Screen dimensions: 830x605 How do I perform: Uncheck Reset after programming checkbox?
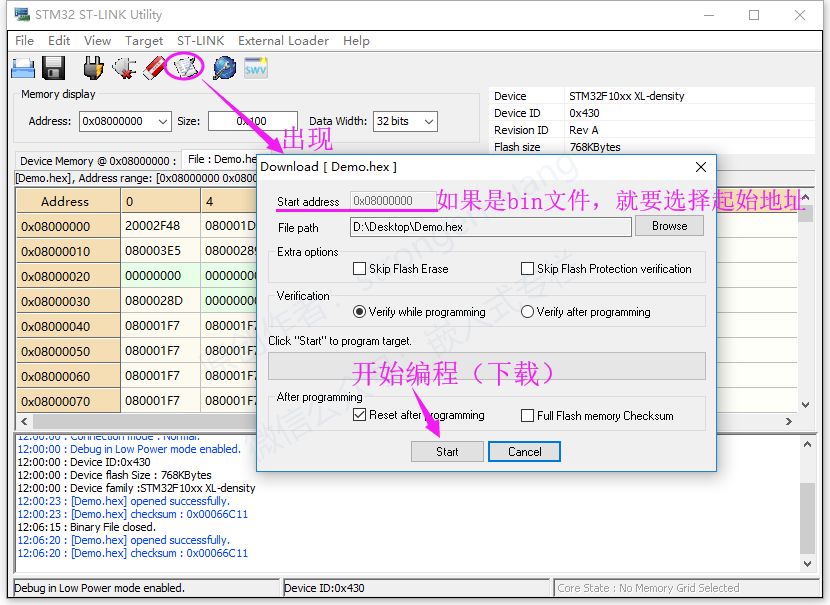coord(359,415)
